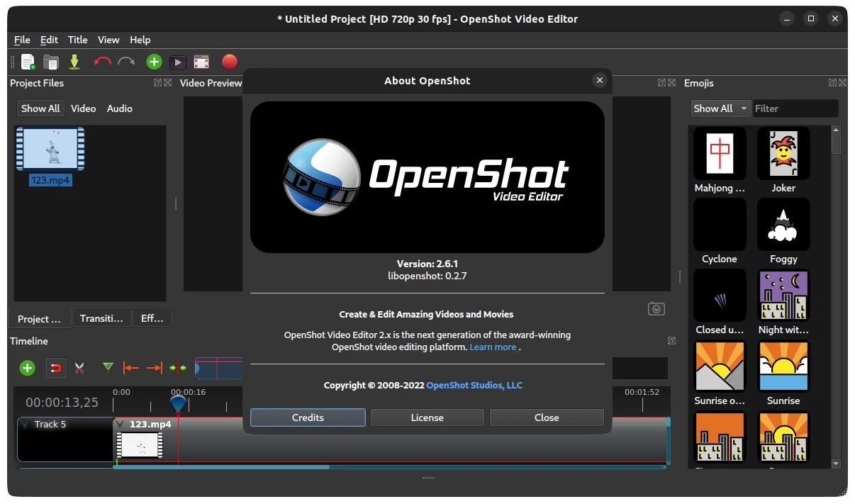Select the Show All filter in Project Files
The image size is (855, 504).
click(40, 108)
